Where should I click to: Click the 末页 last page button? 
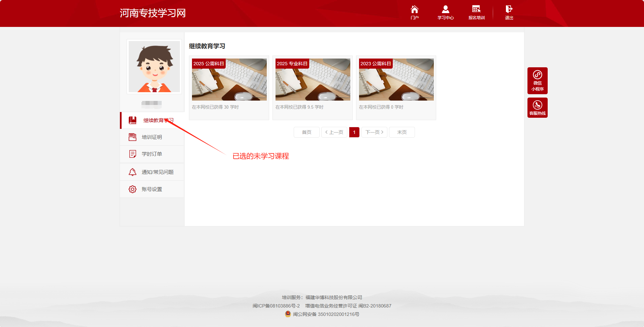click(x=402, y=132)
